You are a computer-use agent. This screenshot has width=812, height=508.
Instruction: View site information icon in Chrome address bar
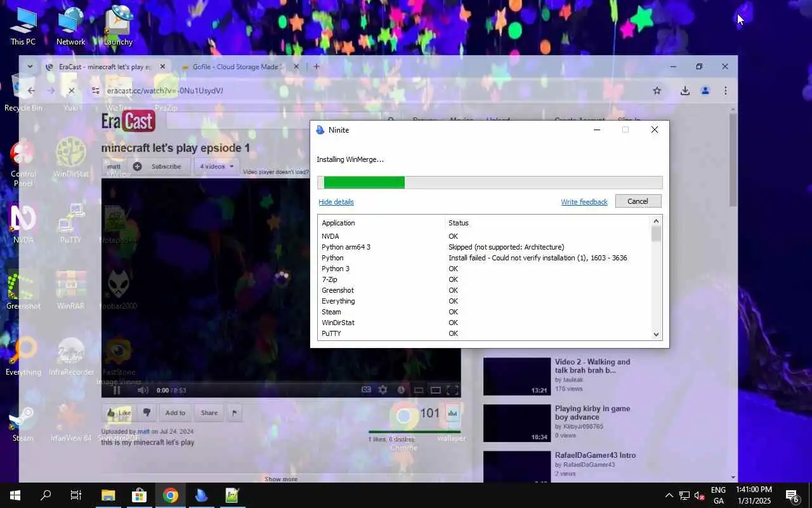point(96,91)
